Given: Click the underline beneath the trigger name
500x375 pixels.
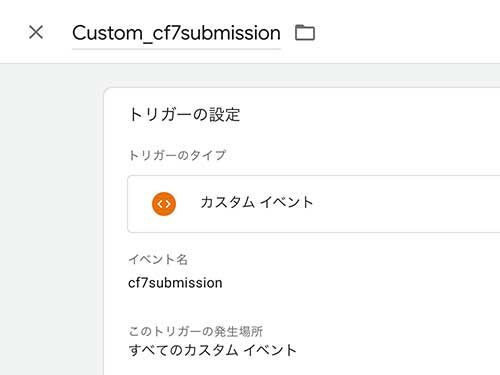Looking at the screenshot, I should [176, 49].
